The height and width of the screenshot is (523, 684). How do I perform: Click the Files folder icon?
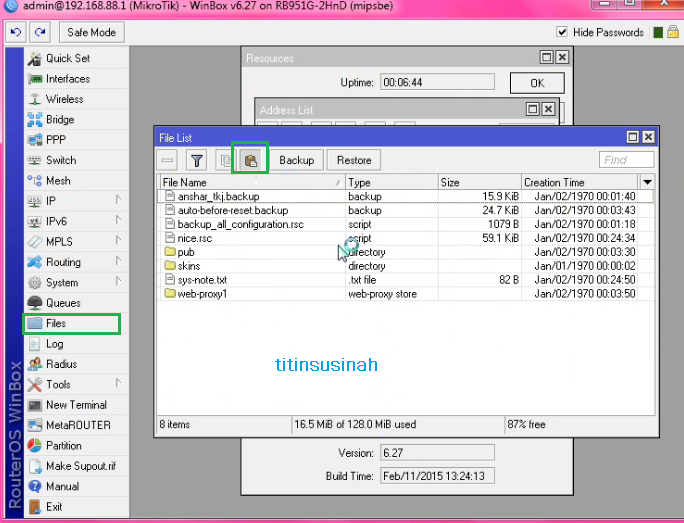34,323
